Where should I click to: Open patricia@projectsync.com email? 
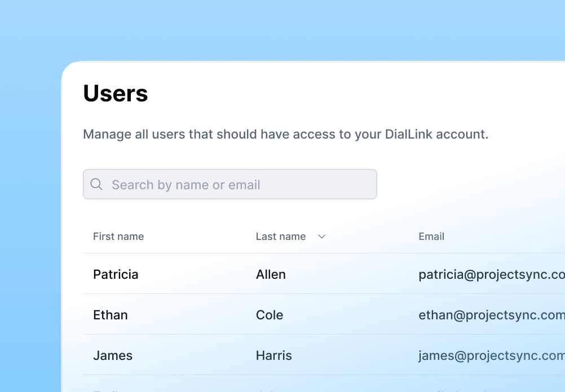point(491,274)
